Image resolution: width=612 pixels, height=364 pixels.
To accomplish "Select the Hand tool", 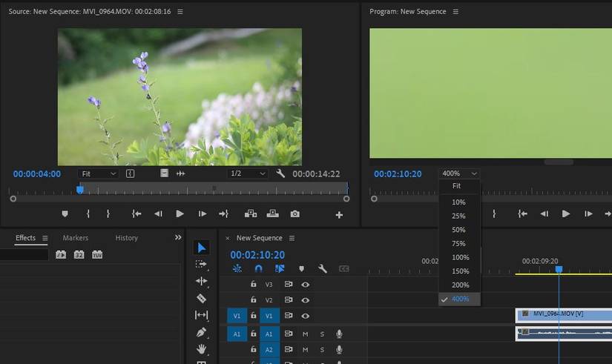I will click(201, 348).
